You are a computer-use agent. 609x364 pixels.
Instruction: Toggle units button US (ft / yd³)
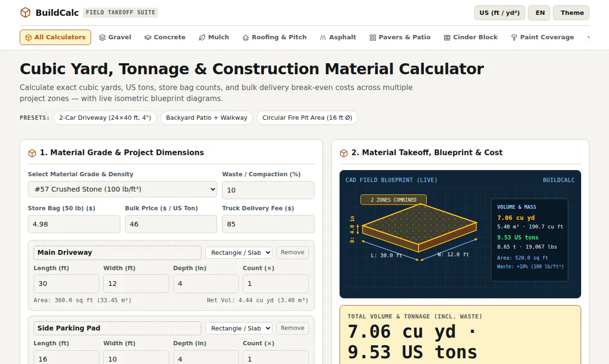click(500, 13)
